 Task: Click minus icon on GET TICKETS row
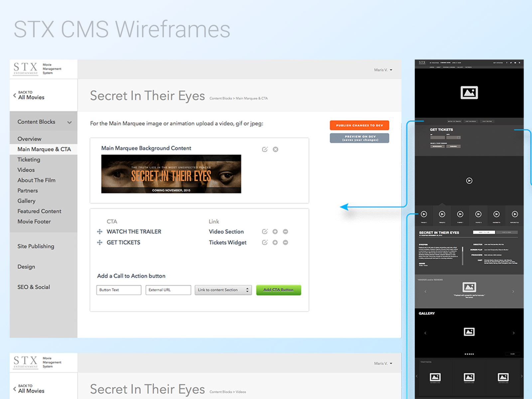[x=285, y=242]
